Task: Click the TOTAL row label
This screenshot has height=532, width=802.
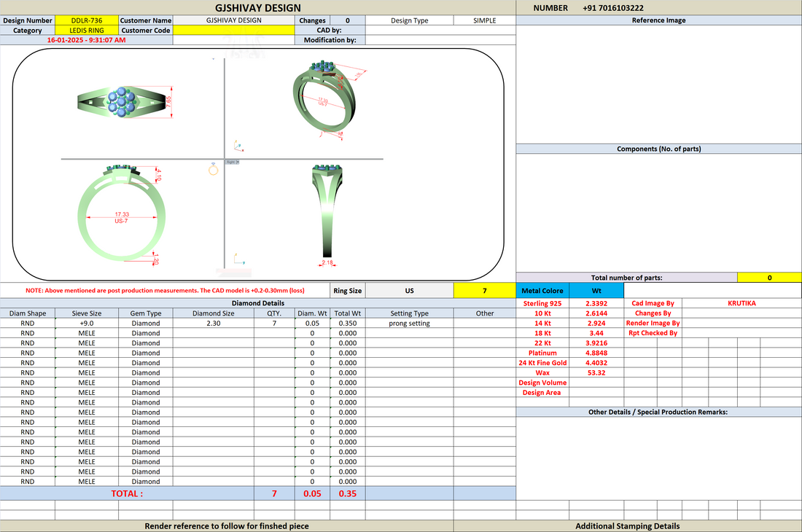Action: coord(127,493)
